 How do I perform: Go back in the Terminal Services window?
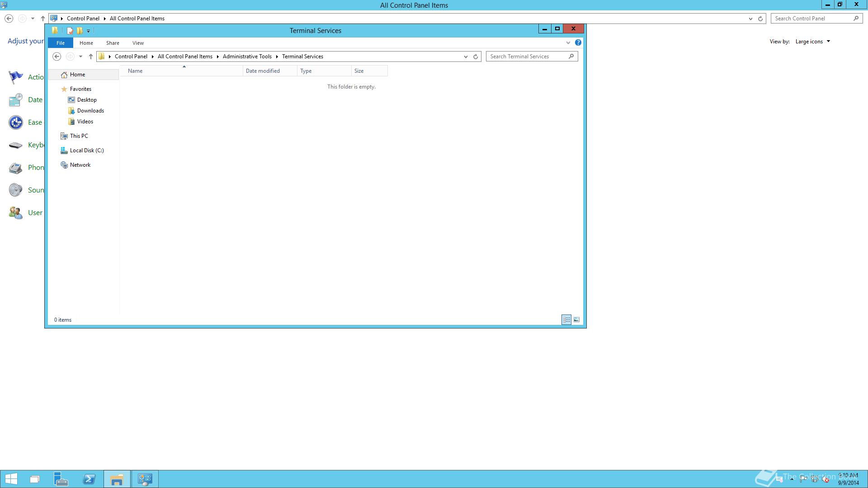click(57, 56)
